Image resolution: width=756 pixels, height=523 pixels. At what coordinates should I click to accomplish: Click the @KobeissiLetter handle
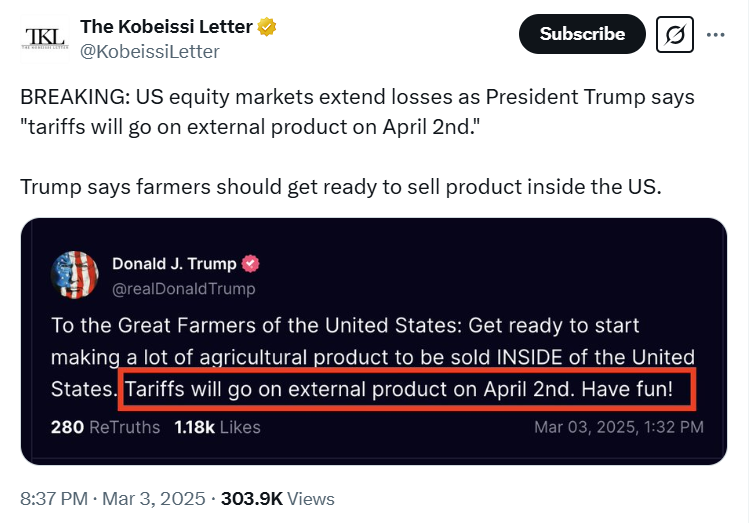(149, 51)
